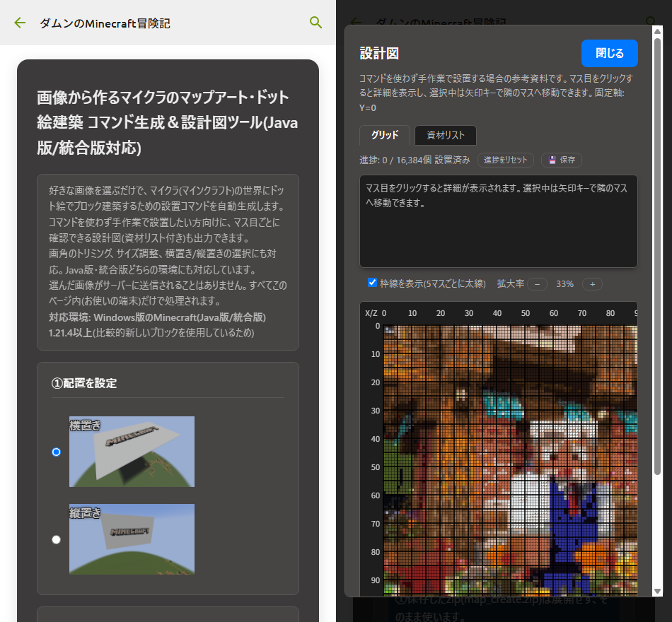Open the 資材リスト tab
672x622 pixels.
point(445,136)
